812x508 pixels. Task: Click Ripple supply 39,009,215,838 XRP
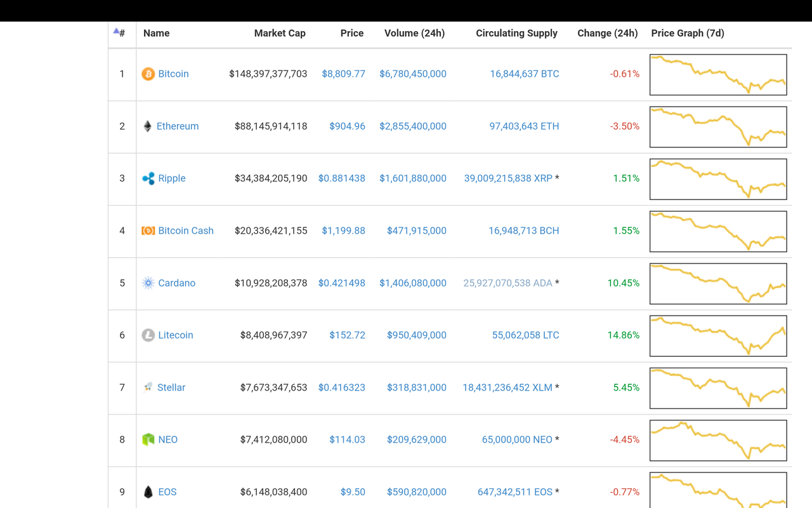pyautogui.click(x=508, y=178)
